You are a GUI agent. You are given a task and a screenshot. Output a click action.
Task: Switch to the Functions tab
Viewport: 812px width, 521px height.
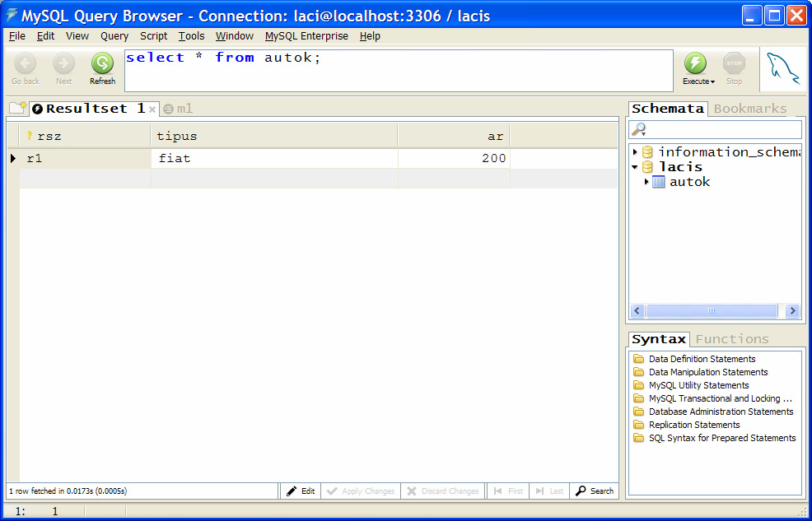(732, 339)
